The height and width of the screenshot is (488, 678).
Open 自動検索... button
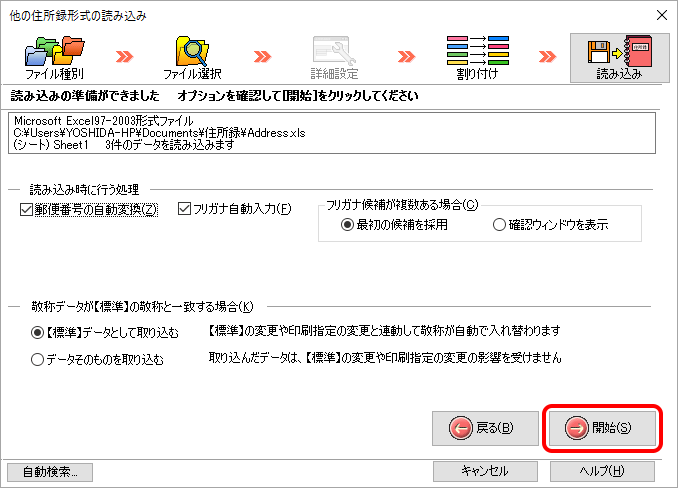click(x=50, y=472)
